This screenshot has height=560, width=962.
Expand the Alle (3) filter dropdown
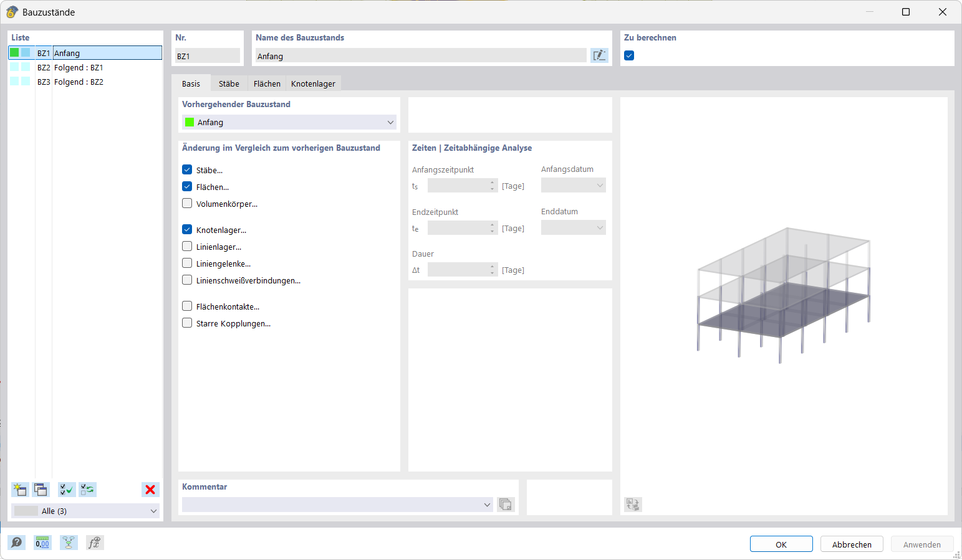click(x=153, y=510)
